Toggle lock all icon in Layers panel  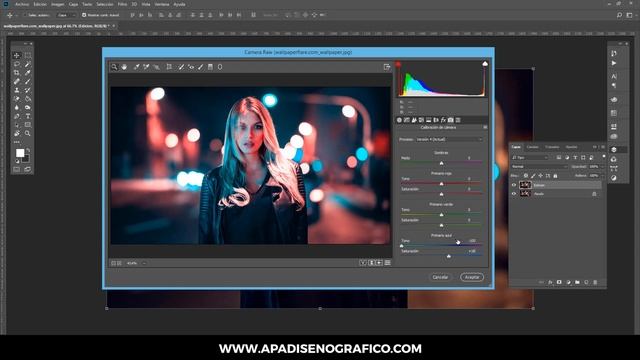(x=555, y=176)
